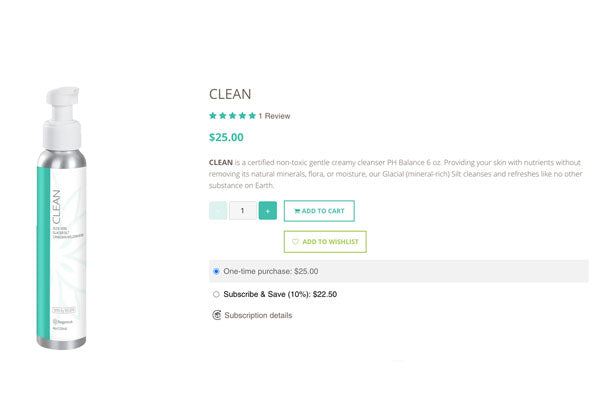Click the $25.00 product price
Viewport: 600px width, 400px height.
226,138
